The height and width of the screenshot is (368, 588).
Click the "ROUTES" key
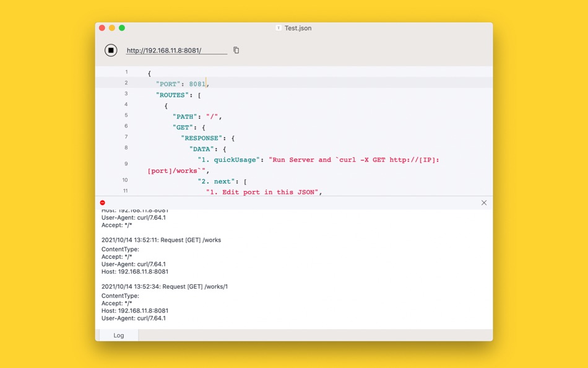tap(173, 95)
